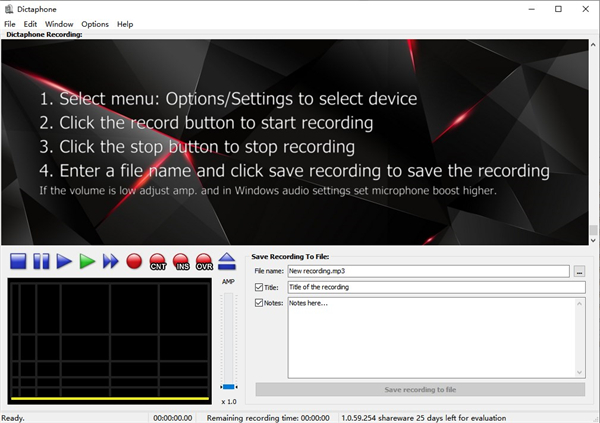This screenshot has height=423, width=600.
Task: Open the Edit menu
Action: coord(30,24)
